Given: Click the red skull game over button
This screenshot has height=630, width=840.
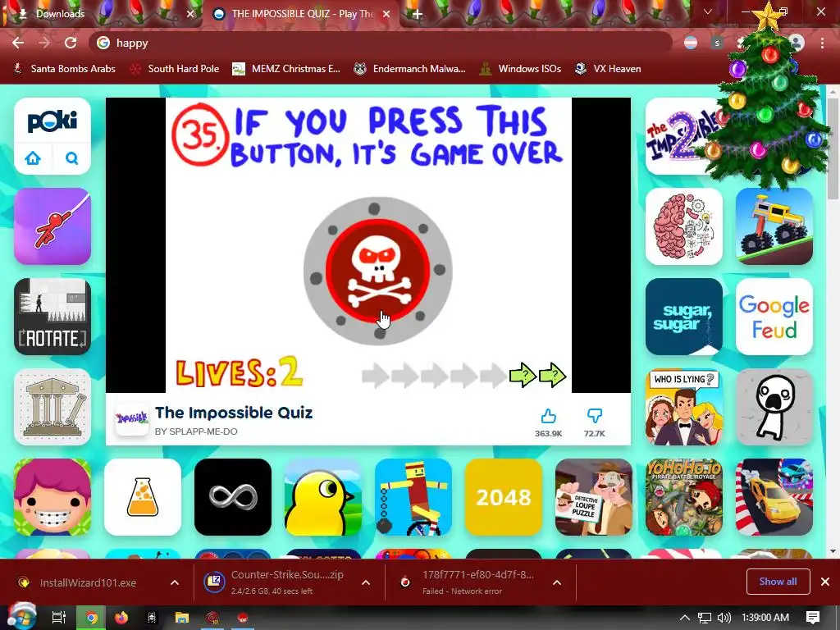Looking at the screenshot, I should click(x=377, y=271).
